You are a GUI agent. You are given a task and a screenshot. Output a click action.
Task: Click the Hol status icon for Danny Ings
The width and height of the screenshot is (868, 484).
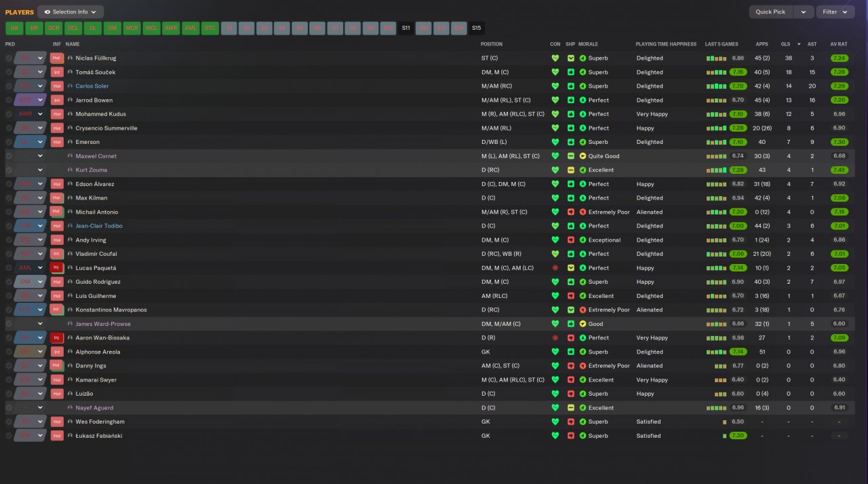click(57, 366)
